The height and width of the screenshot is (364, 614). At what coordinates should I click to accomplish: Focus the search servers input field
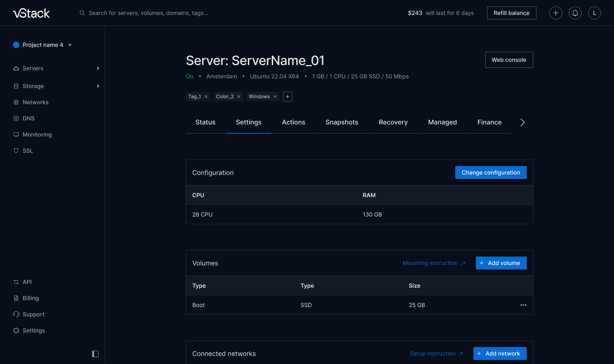click(x=148, y=13)
